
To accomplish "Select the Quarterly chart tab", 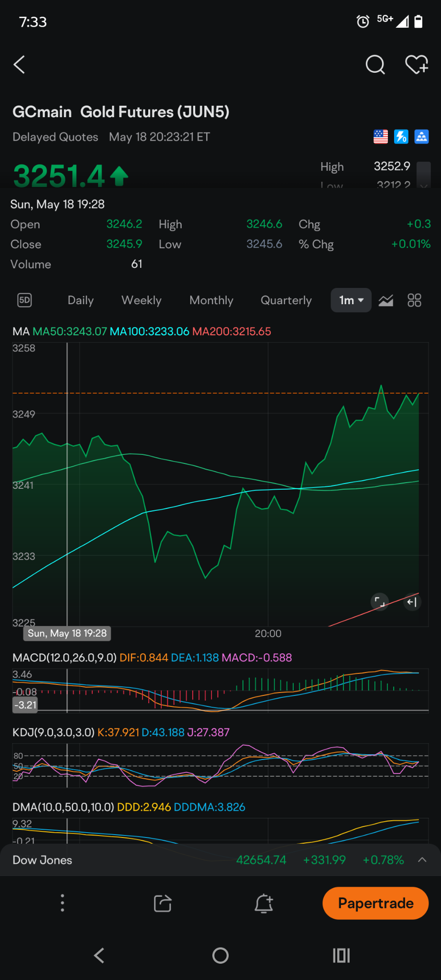I will click(286, 300).
